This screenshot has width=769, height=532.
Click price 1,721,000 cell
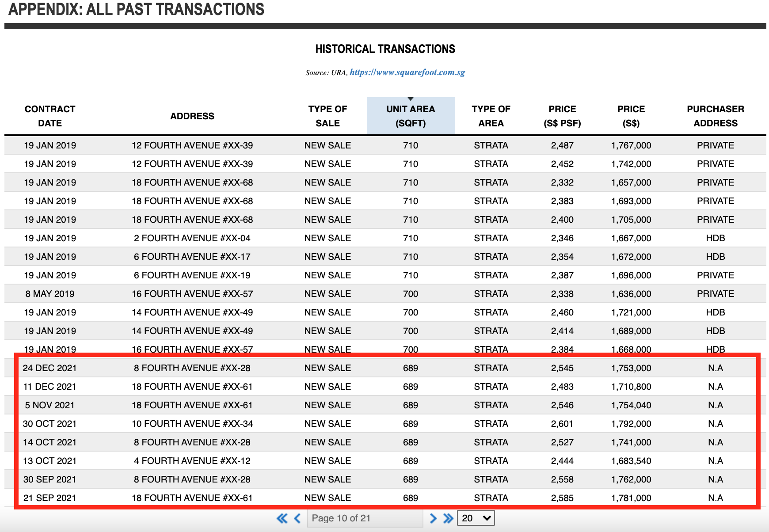click(631, 312)
